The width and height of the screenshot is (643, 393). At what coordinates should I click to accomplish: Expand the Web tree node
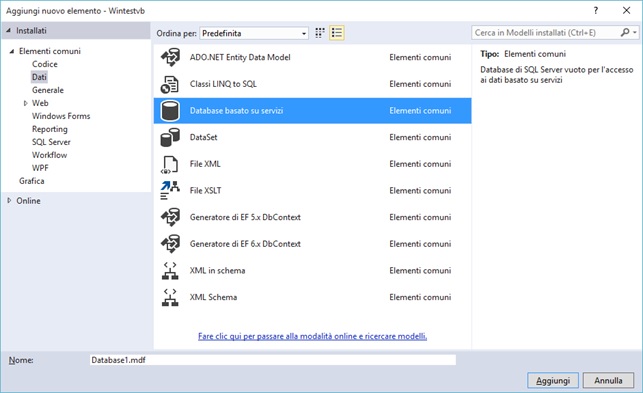[x=25, y=103]
